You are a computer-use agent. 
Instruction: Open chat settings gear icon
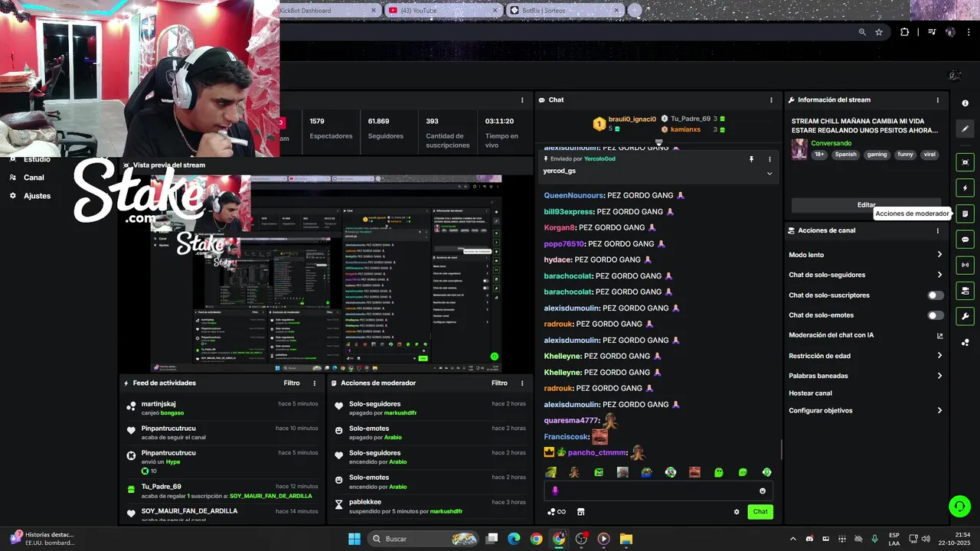click(737, 512)
